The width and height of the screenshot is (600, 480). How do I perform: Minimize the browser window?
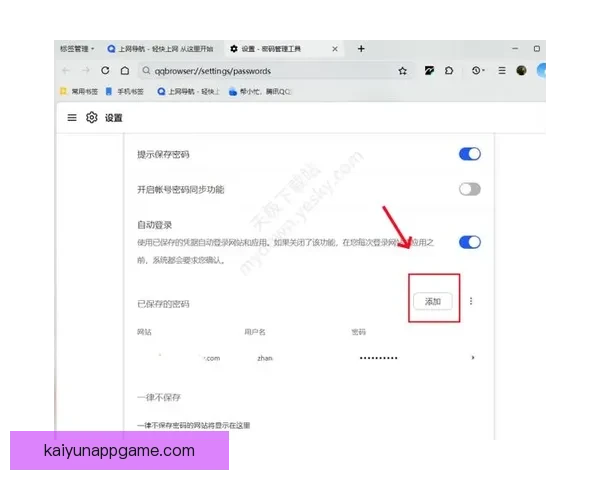pos(515,49)
